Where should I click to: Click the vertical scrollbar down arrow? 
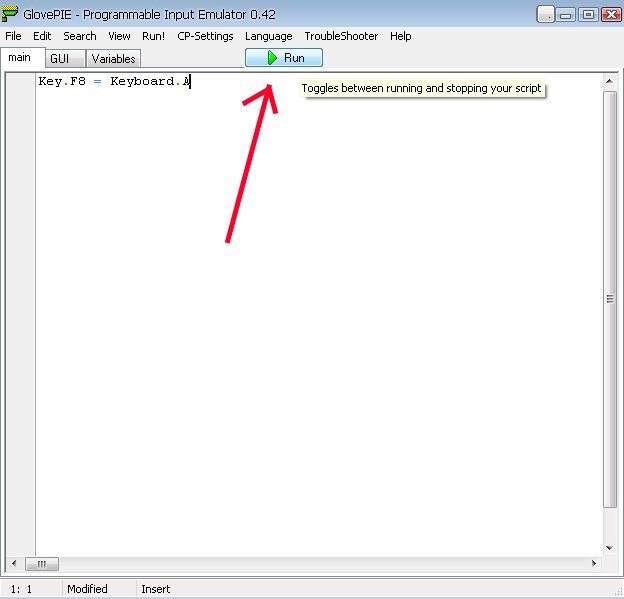tap(609, 548)
